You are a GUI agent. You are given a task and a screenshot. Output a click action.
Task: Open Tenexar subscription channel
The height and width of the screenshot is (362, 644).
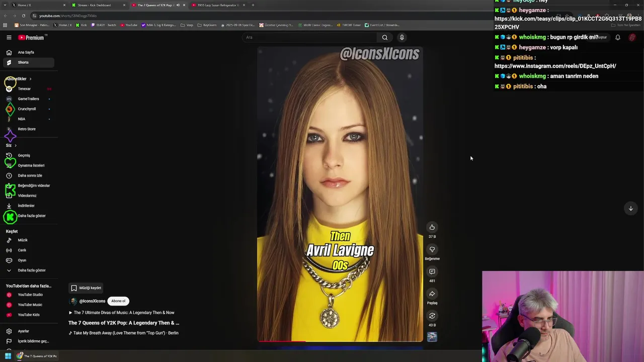pyautogui.click(x=29, y=89)
